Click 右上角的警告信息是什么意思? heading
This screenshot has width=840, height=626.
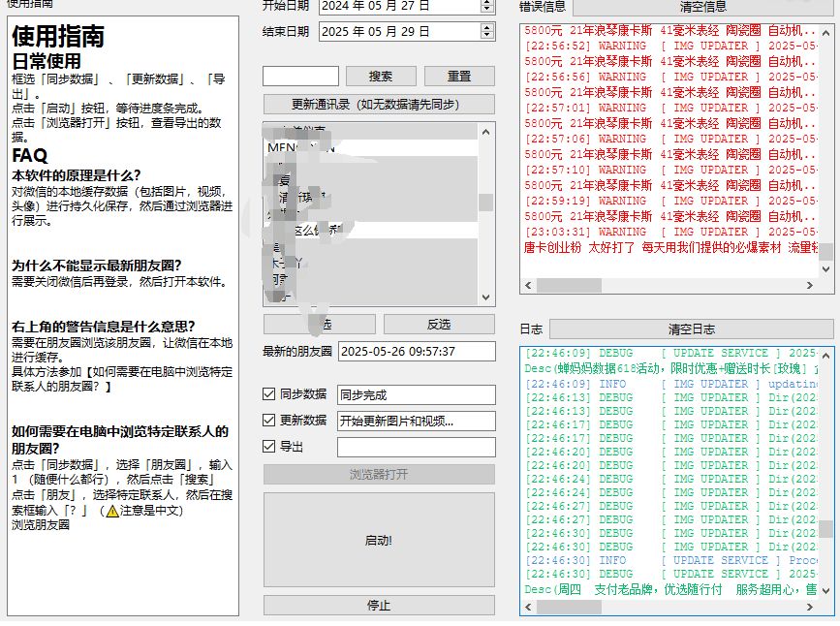click(104, 327)
